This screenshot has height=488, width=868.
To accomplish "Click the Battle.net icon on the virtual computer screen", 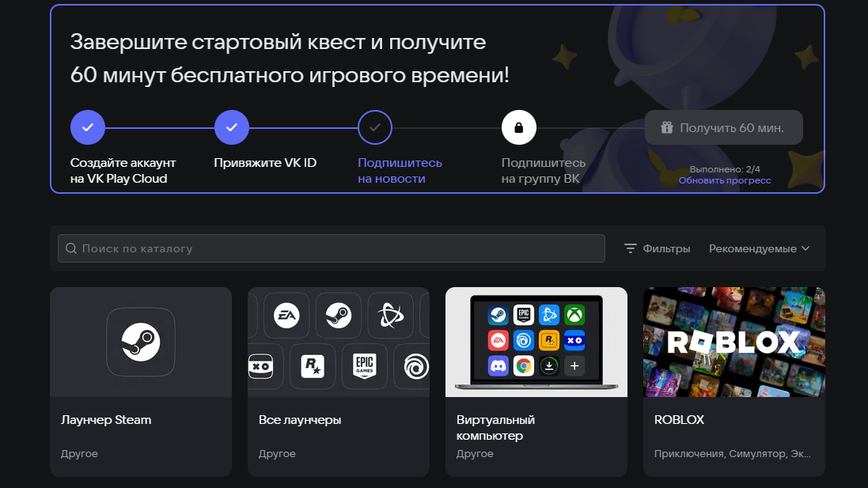I will click(x=549, y=315).
